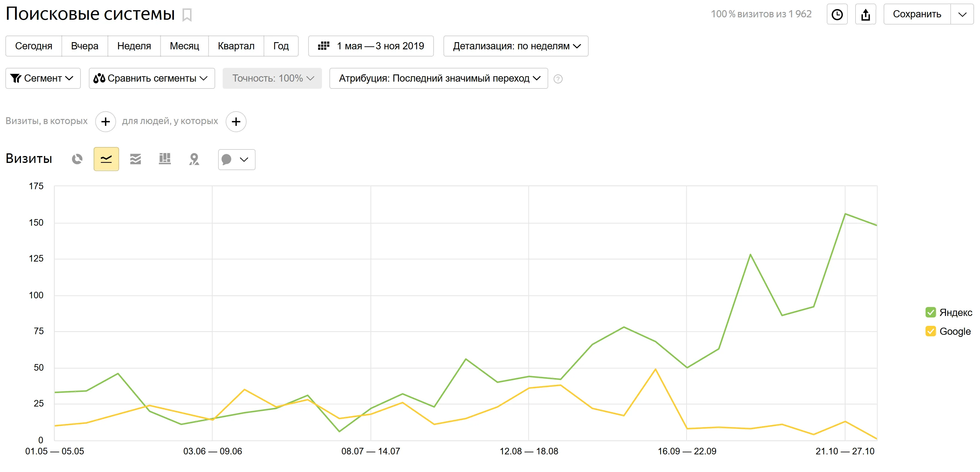Click the clock history icon near Сохранить
The image size is (980, 472).
837,14
